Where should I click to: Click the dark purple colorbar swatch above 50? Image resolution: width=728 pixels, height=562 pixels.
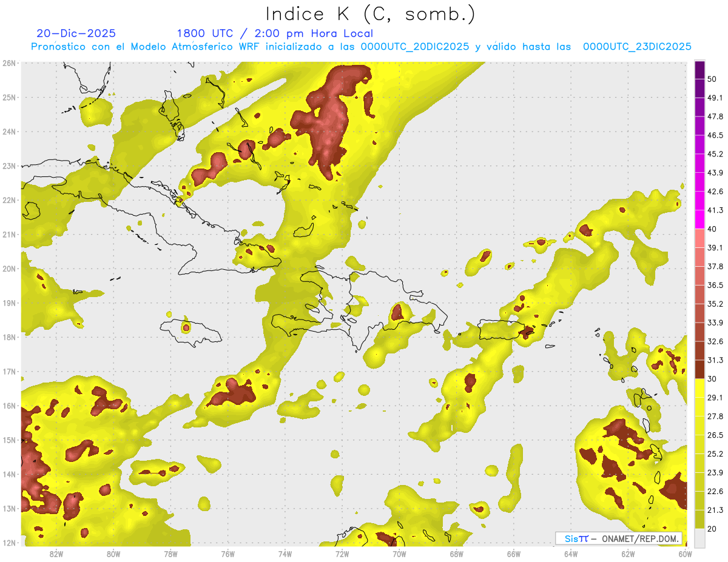699,70
